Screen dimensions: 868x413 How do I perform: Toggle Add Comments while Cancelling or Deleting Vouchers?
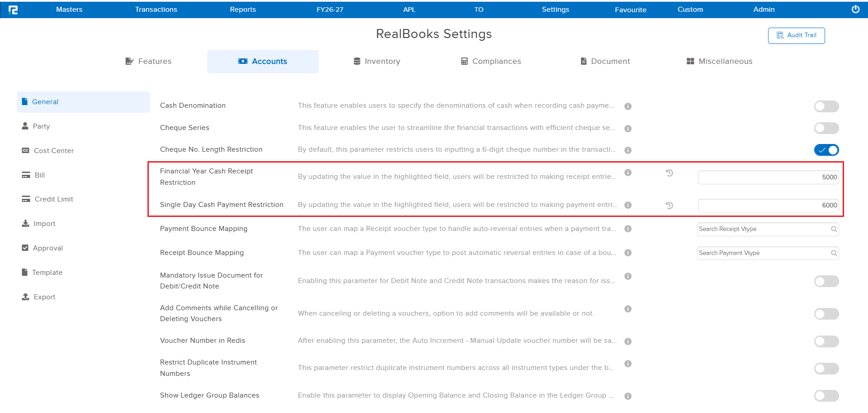(x=826, y=314)
